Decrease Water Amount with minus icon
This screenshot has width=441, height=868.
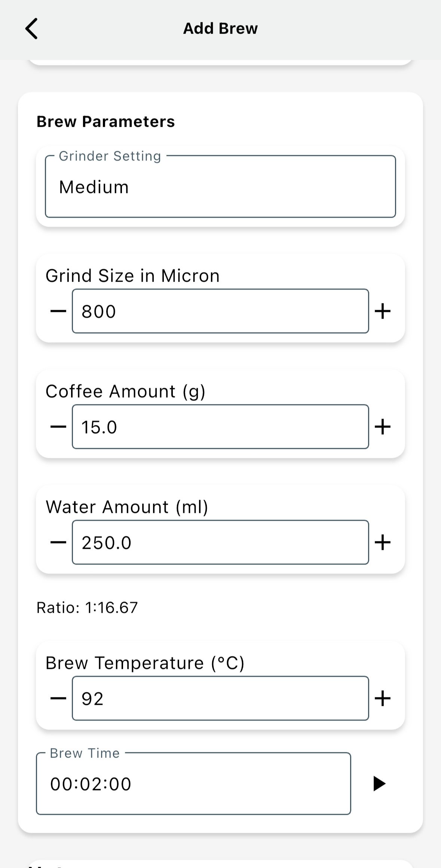(x=58, y=542)
